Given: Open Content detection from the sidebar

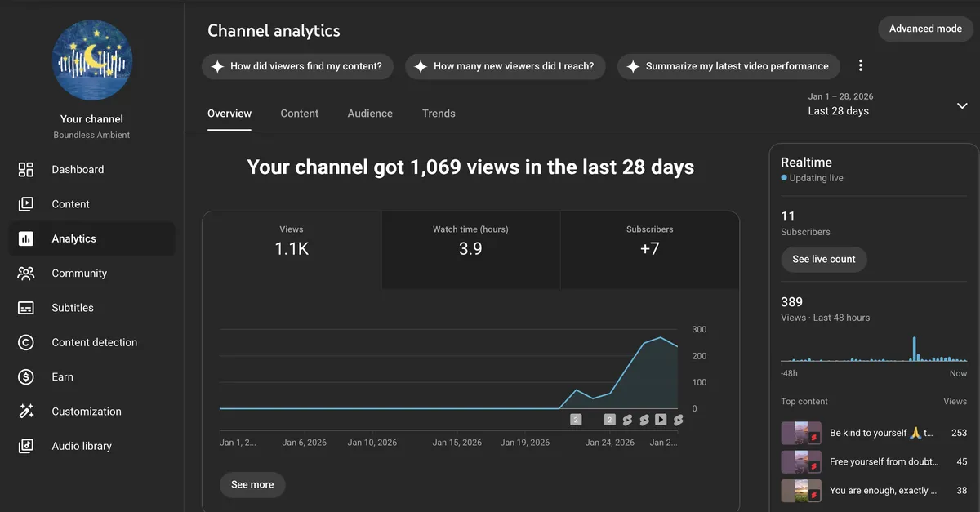Looking at the screenshot, I should [25, 342].
